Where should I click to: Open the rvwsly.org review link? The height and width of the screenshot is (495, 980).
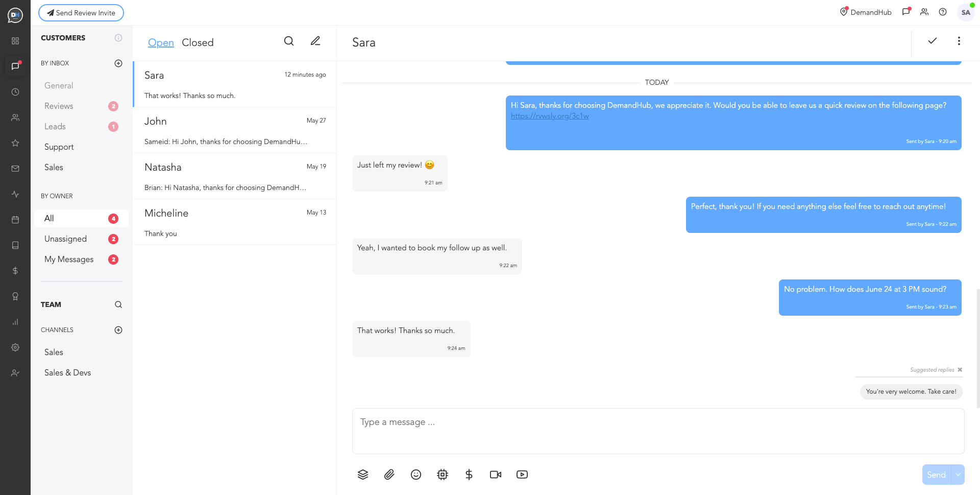pyautogui.click(x=550, y=116)
